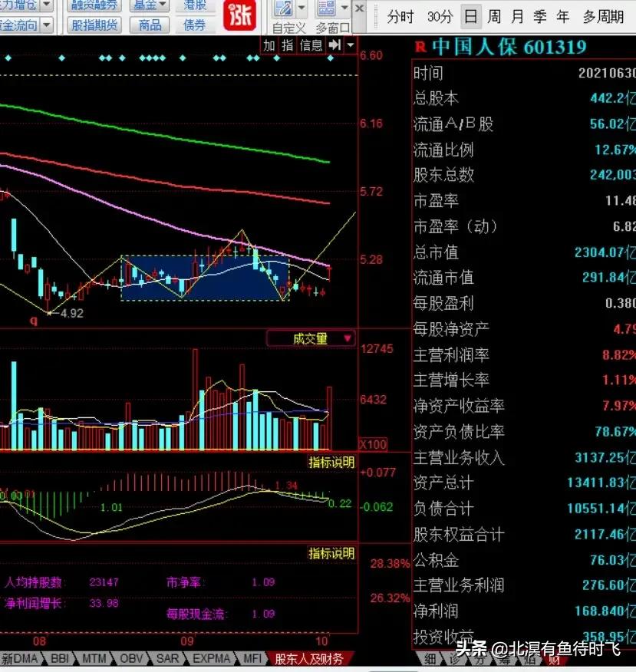Select the 日 daily period tab

pos(470,17)
